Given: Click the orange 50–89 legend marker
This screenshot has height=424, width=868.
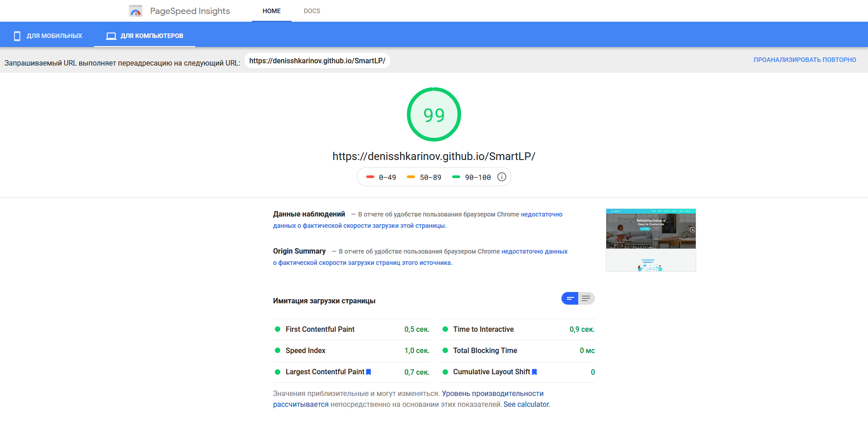Looking at the screenshot, I should pyautogui.click(x=411, y=177).
